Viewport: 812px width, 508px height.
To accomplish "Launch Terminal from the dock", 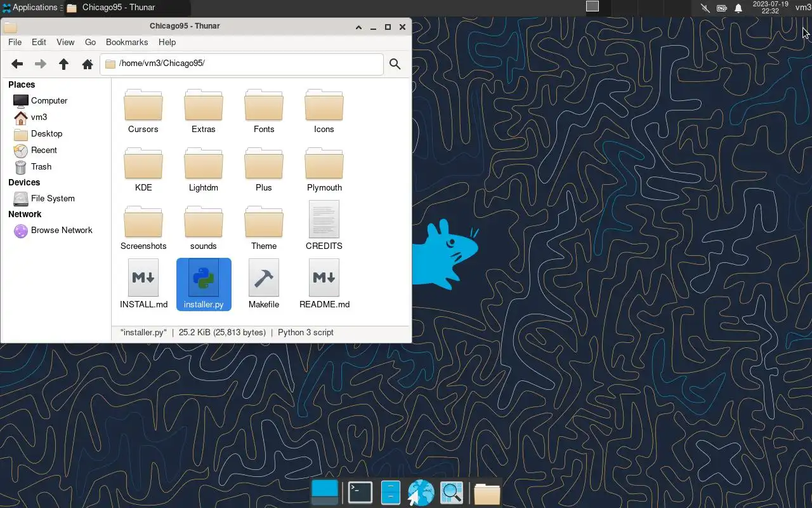I will [360, 492].
